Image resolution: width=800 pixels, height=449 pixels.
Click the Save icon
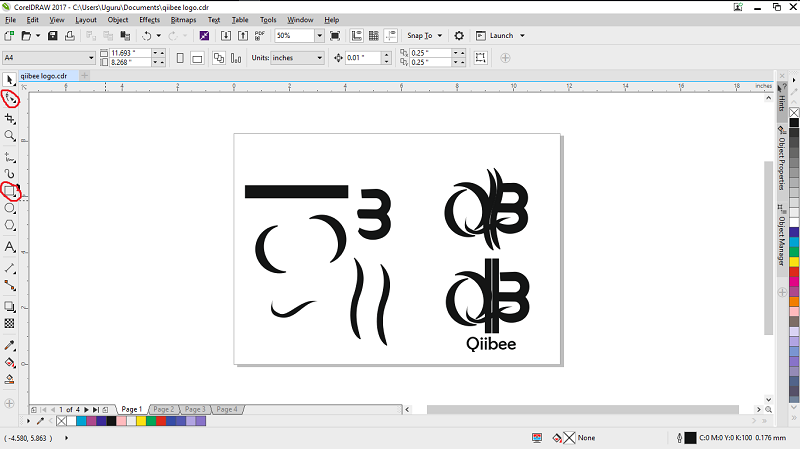(x=53, y=36)
